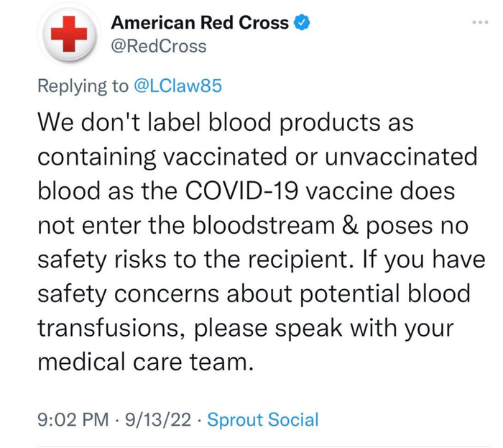Image resolution: width=503 pixels, height=448 pixels.
Task: Click the 9:02 PM timestamp
Action: coord(73,419)
